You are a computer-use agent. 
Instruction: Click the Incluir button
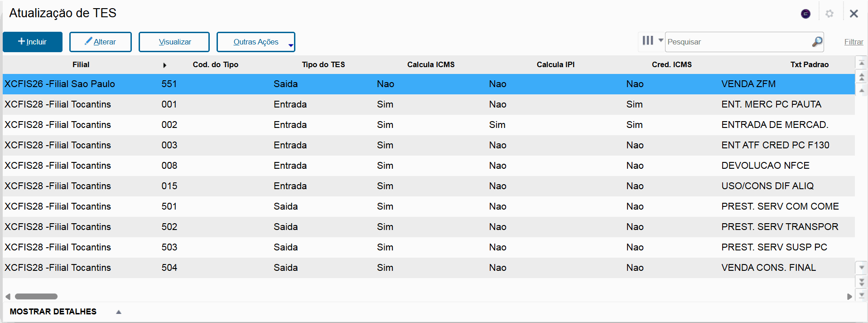tap(33, 42)
